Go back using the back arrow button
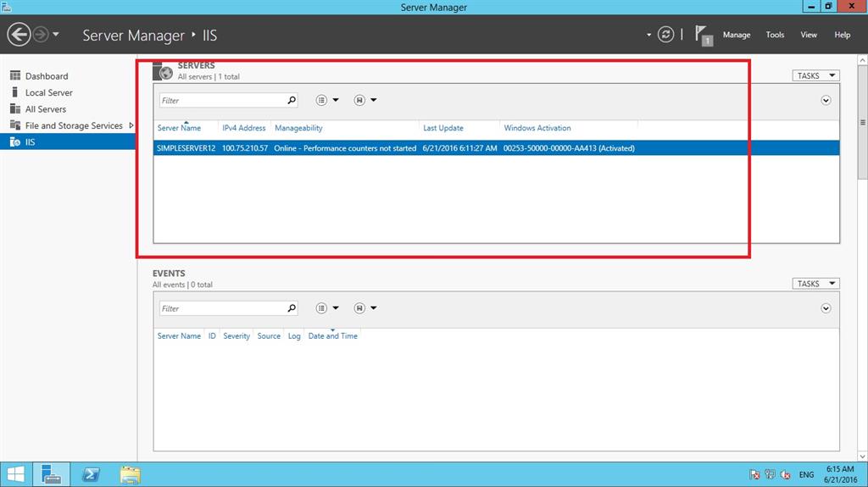The width and height of the screenshot is (868, 487). click(x=19, y=35)
